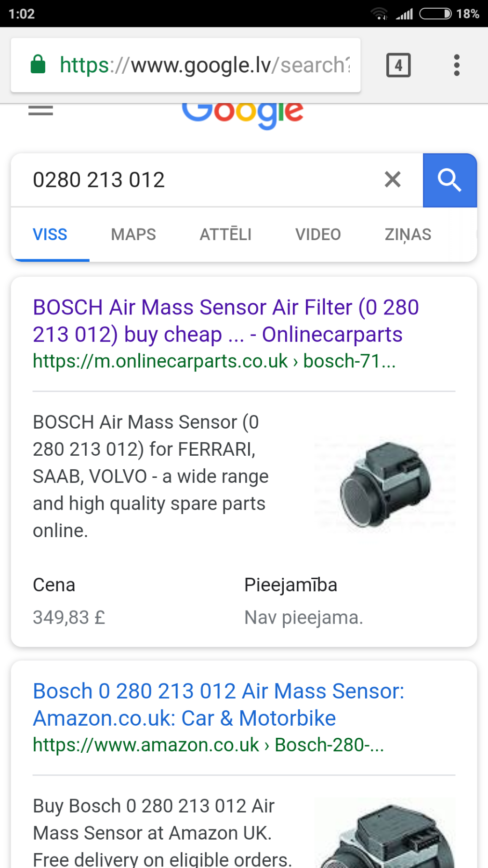Open the browser tab switcher showing 4
Image resolution: width=488 pixels, height=868 pixels.
(x=398, y=65)
